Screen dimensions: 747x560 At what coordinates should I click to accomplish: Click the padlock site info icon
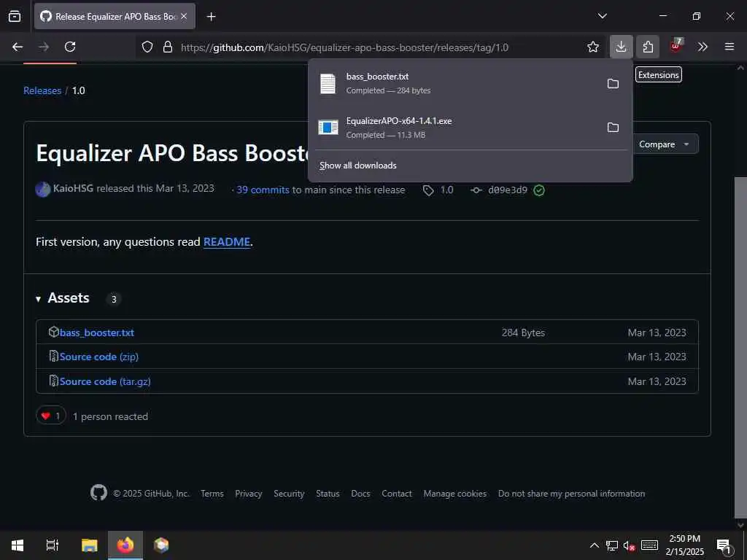coord(167,47)
